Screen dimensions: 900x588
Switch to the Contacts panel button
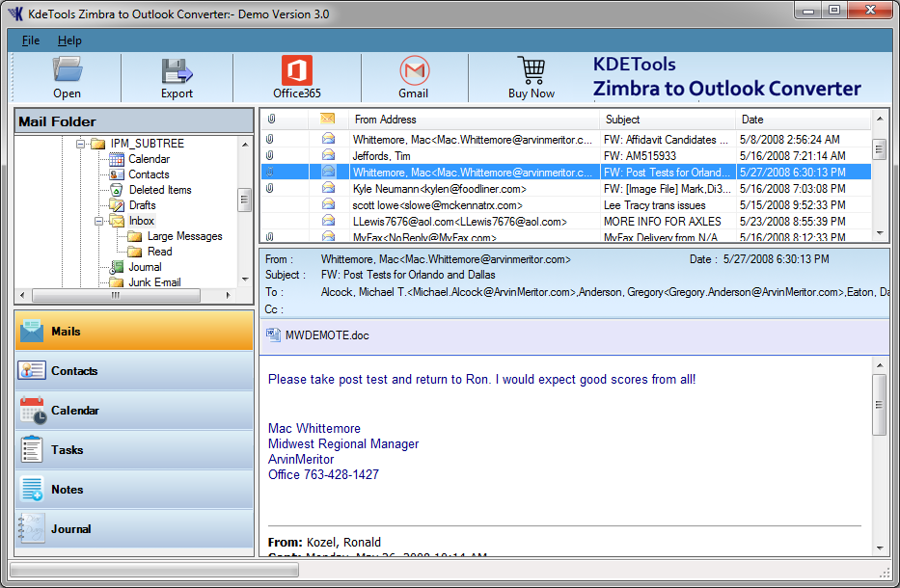(x=74, y=371)
